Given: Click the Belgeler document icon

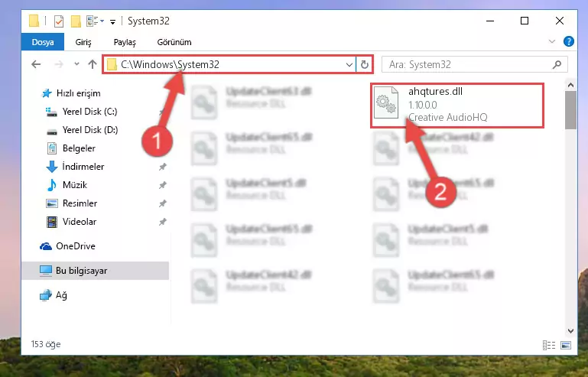Looking at the screenshot, I should (x=52, y=148).
